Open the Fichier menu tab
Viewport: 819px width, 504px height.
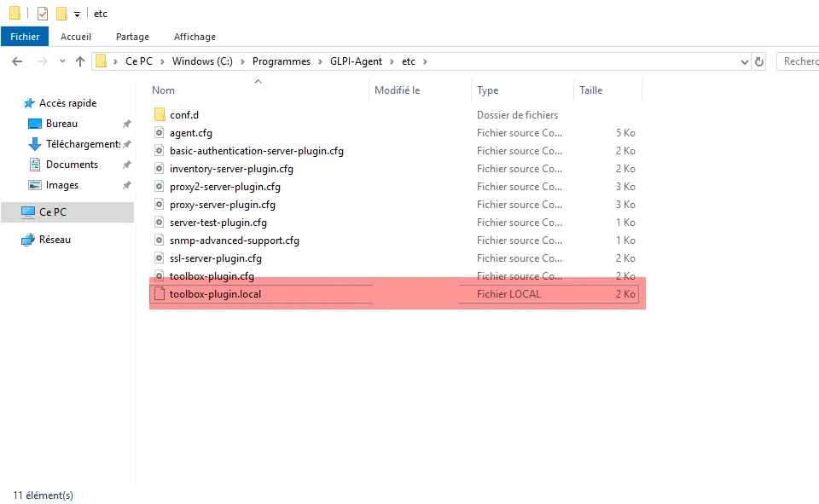pos(25,37)
